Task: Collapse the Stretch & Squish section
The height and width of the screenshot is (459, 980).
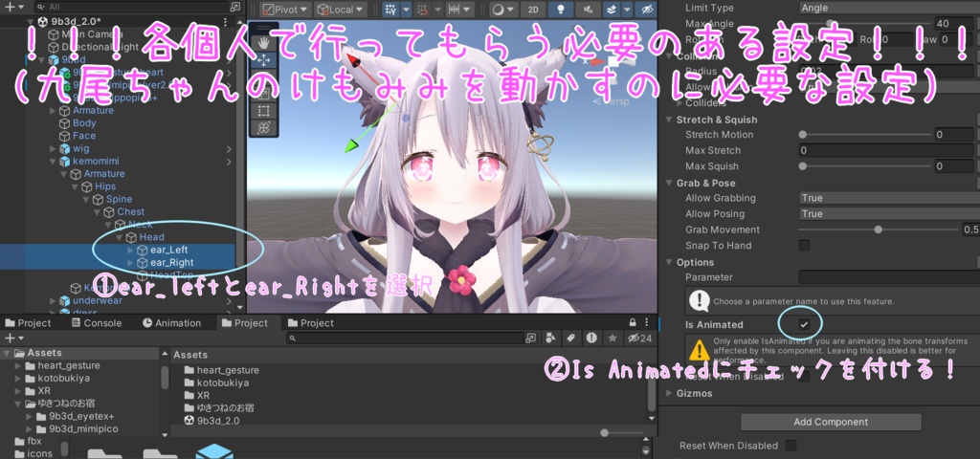Action: 669,120
